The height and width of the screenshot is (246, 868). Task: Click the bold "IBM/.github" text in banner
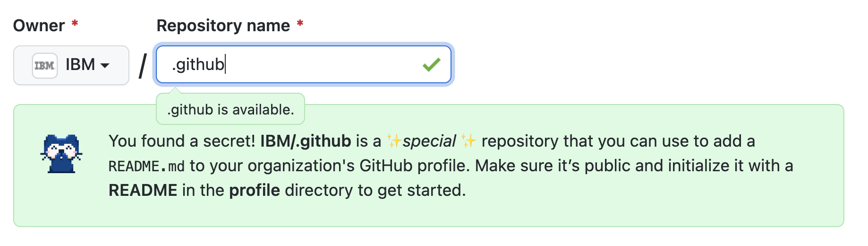306,141
